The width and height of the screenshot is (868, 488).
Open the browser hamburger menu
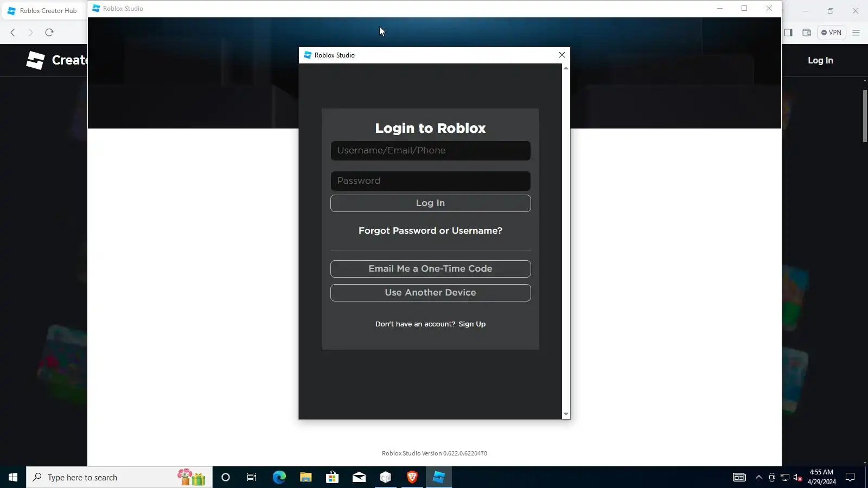856,33
